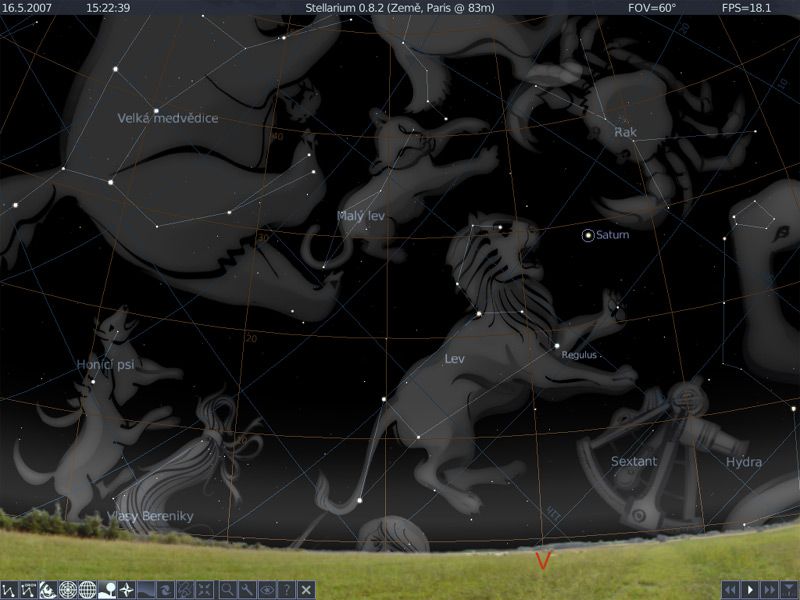
Task: Click the FOV=60° indicator
Action: (x=652, y=8)
